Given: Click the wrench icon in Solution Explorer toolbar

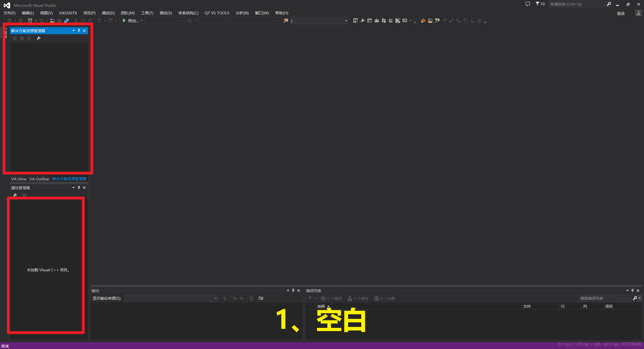Looking at the screenshot, I should [x=38, y=38].
